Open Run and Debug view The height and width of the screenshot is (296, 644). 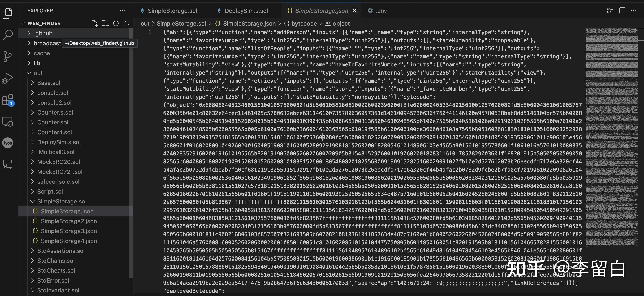pos(8,78)
